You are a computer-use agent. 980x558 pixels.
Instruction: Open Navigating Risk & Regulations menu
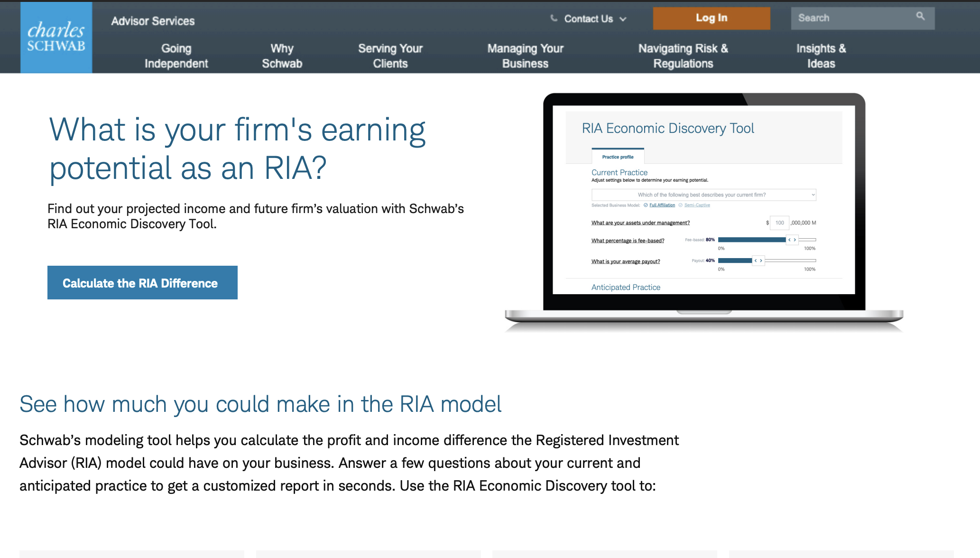(x=683, y=56)
